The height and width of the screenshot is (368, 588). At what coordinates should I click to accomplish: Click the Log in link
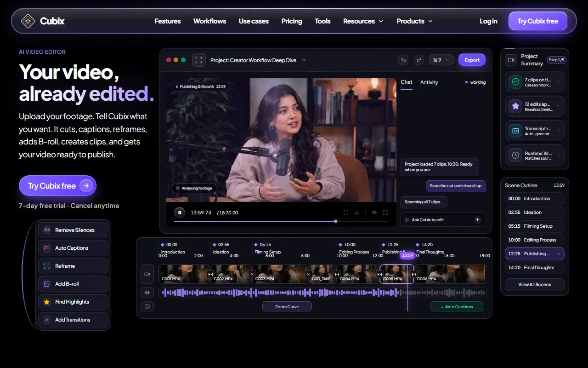click(488, 21)
